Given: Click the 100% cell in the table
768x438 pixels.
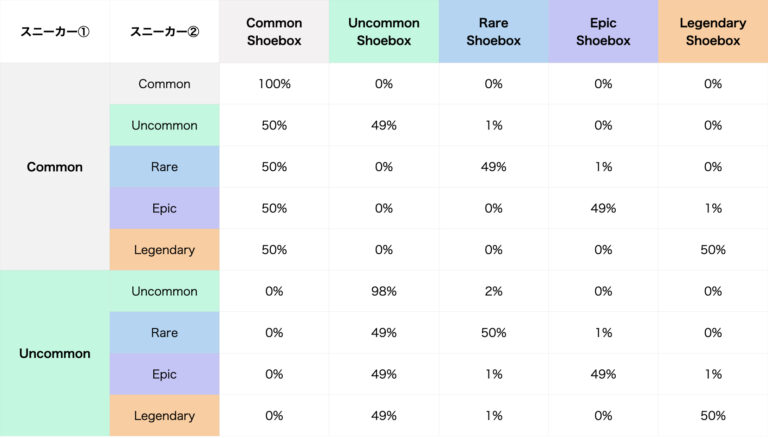Looking at the screenshot, I should coord(274,84).
